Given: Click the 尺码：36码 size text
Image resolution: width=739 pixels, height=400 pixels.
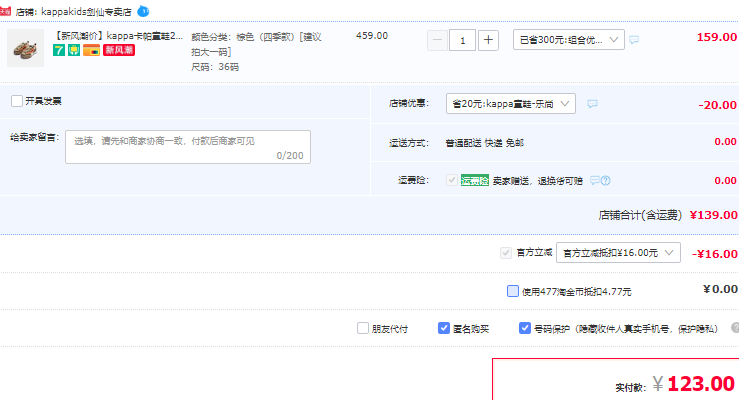Looking at the screenshot, I should click(215, 67).
